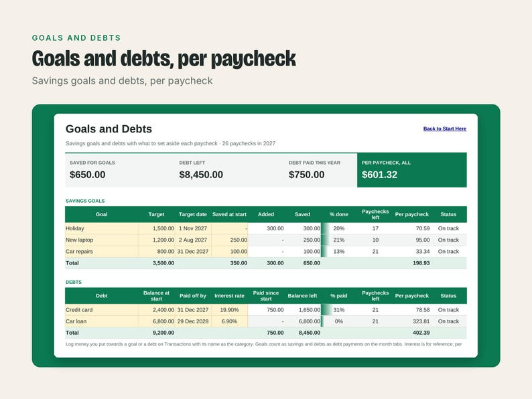Screen dimensions: 532x399
Task: Select savings total target 3,500.00
Action: tap(163, 263)
